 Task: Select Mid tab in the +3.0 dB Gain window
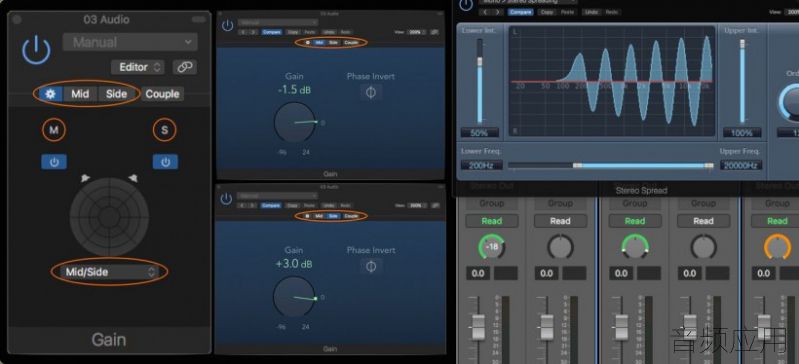click(319, 216)
